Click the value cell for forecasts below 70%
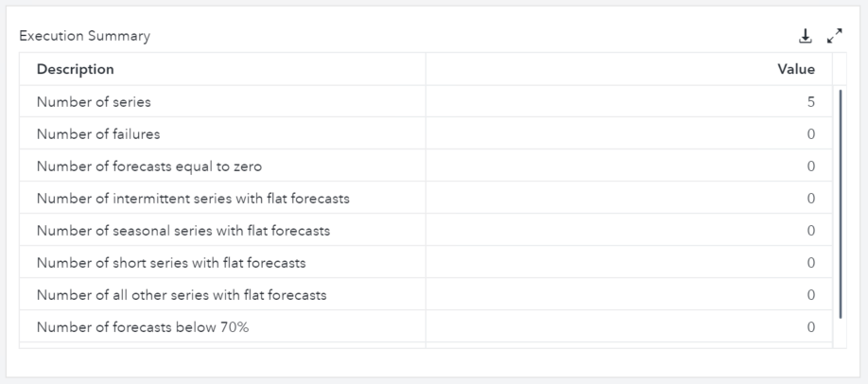 [x=810, y=327]
